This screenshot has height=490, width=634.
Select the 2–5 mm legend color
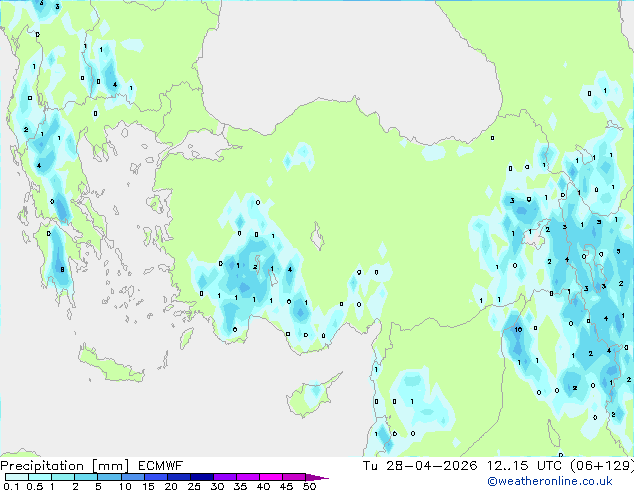86,477
